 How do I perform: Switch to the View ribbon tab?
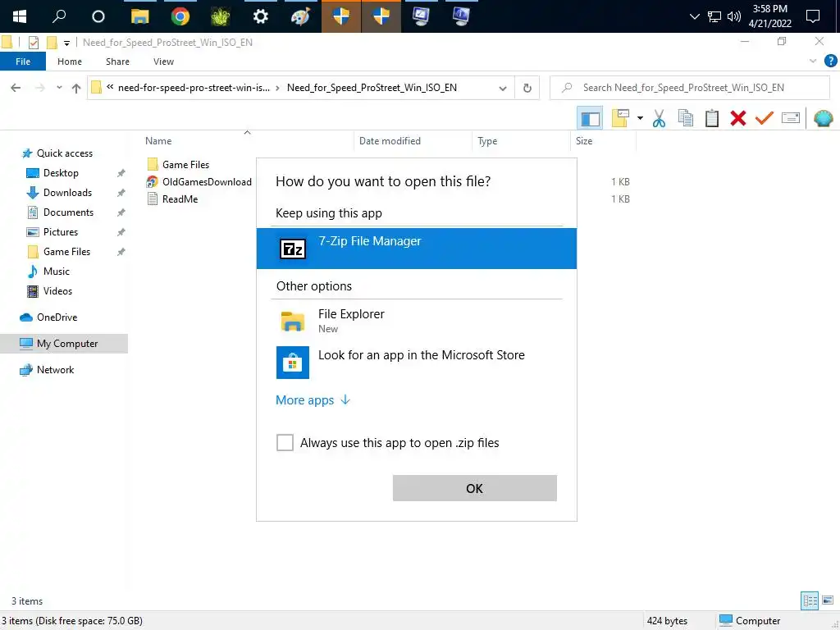pyautogui.click(x=163, y=62)
